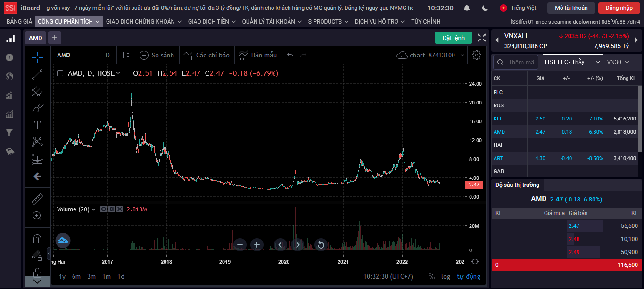Set chart range to 1y

[62, 276]
